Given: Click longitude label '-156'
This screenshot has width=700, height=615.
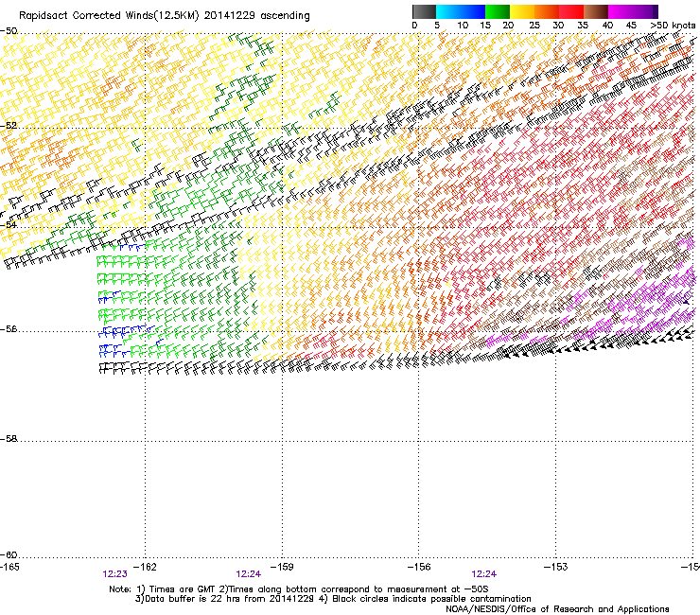Looking at the screenshot, I should [419, 567].
